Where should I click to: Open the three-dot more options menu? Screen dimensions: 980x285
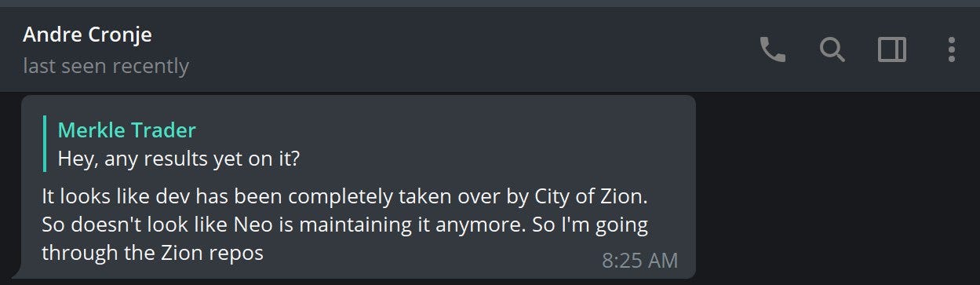pyautogui.click(x=952, y=51)
